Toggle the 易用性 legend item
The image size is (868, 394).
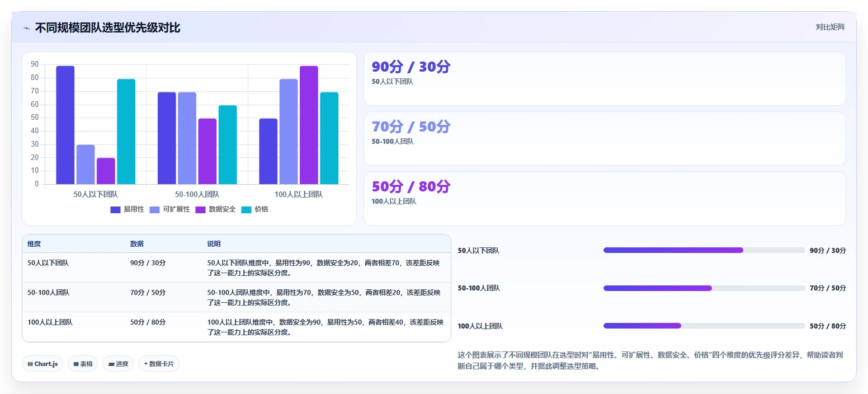[127, 209]
